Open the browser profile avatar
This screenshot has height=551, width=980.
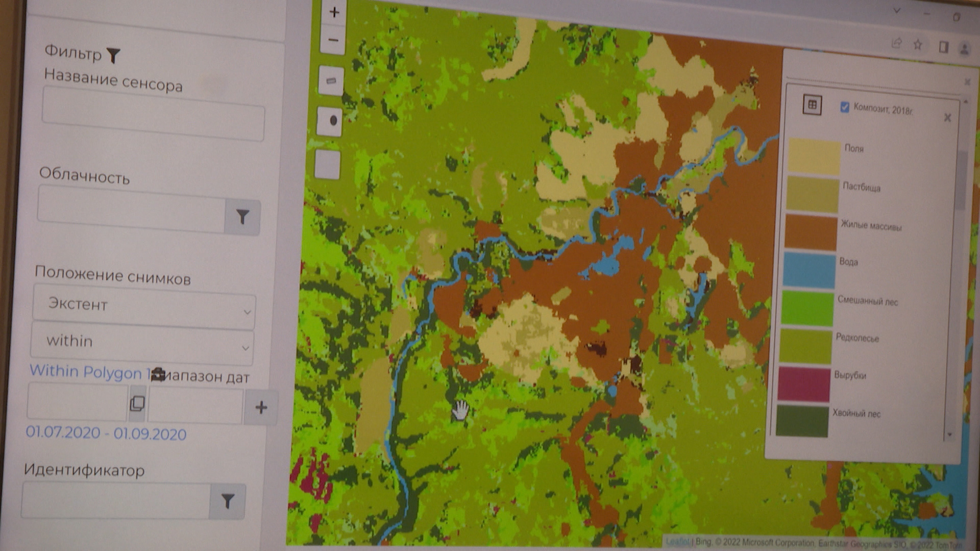pyautogui.click(x=965, y=49)
